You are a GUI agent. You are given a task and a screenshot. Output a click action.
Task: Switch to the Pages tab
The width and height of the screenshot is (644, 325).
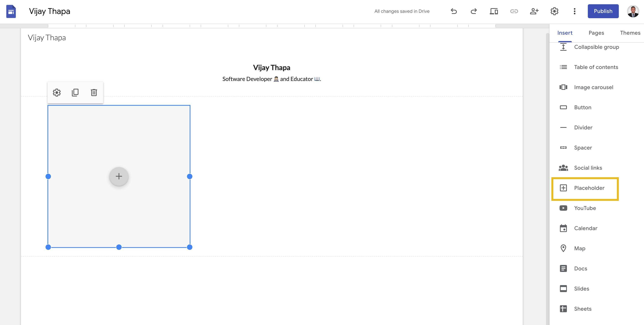point(596,33)
